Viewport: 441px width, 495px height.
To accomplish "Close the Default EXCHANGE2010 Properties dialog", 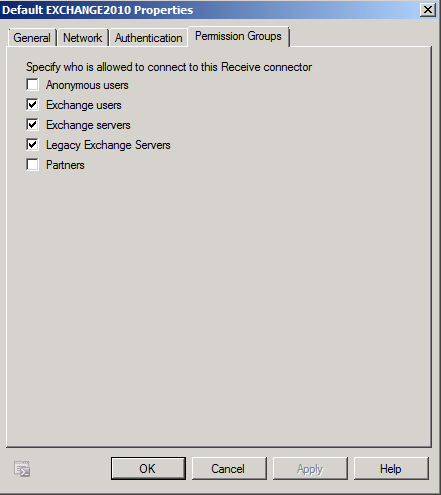I will (428, 10).
